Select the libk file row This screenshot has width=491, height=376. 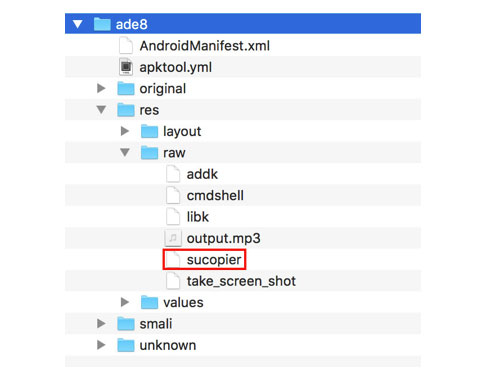point(243,217)
